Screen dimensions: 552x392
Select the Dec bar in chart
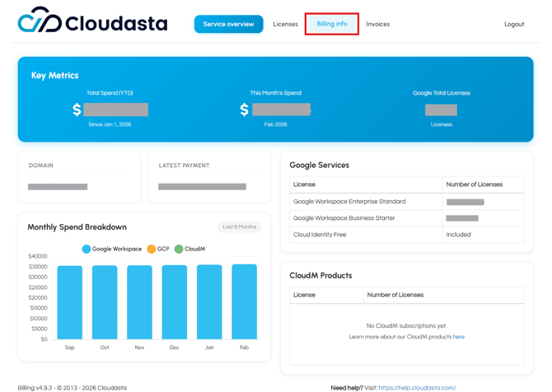click(175, 302)
